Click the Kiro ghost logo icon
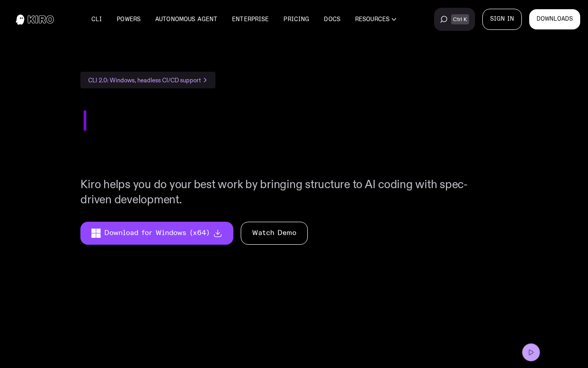This screenshot has height=368, width=588. pyautogui.click(x=20, y=19)
